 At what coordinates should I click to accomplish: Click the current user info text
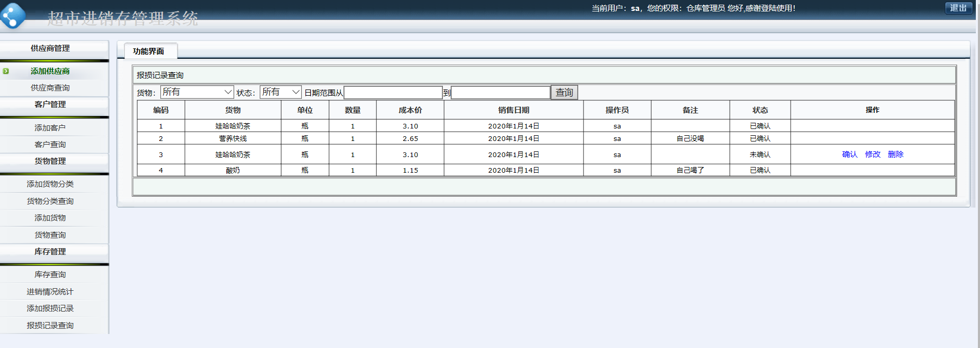(x=693, y=8)
